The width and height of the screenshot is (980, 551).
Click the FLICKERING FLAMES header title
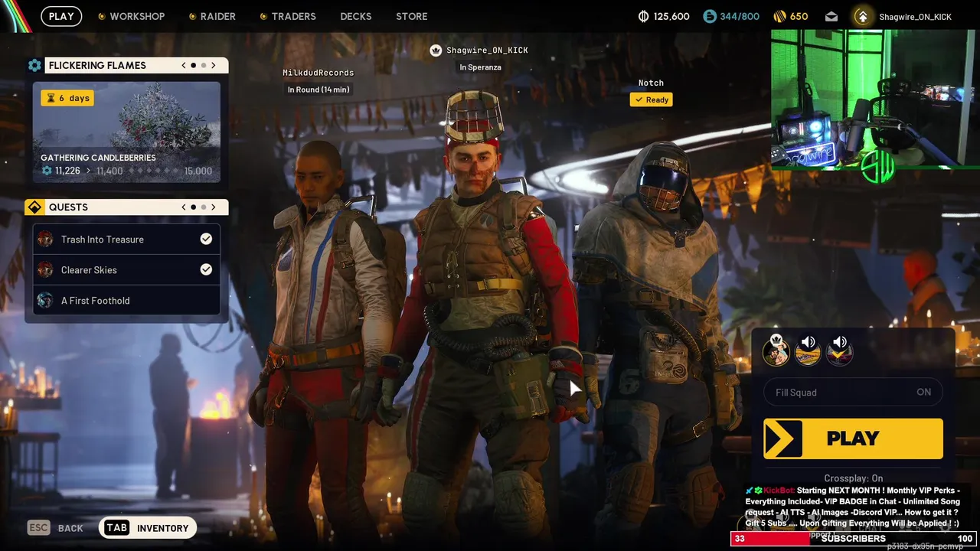pyautogui.click(x=97, y=66)
